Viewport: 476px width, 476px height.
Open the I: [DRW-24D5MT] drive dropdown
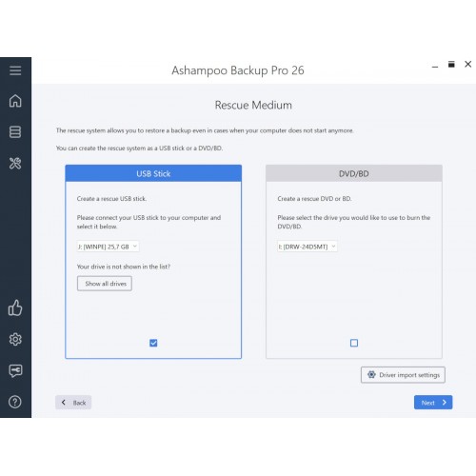tap(307, 247)
